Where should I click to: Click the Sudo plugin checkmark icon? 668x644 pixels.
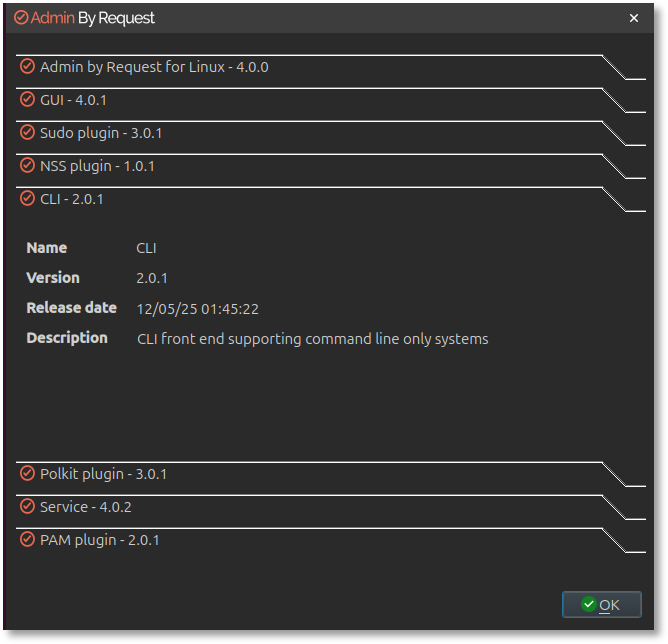click(27, 133)
